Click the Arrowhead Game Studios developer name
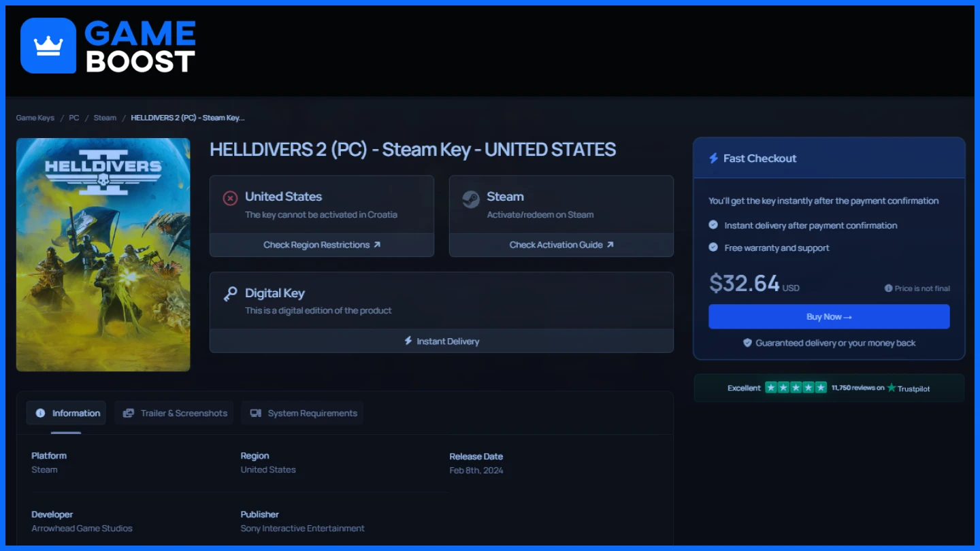 [82, 528]
